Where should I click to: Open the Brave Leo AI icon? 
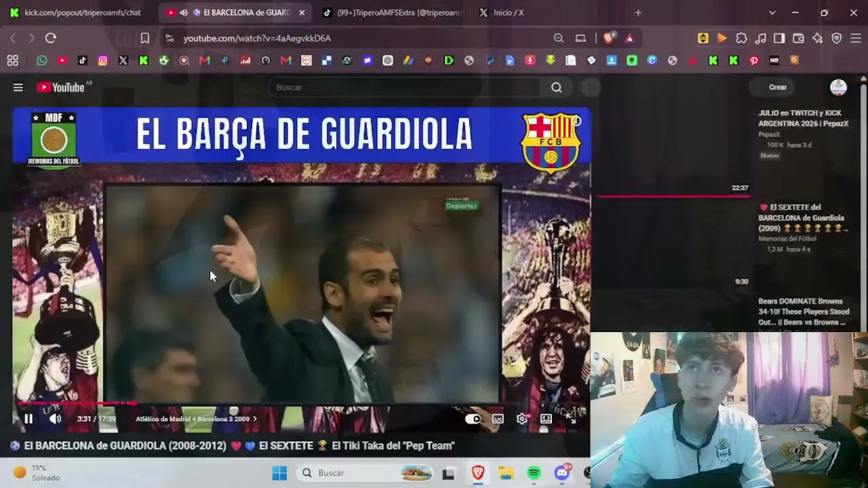[818, 39]
